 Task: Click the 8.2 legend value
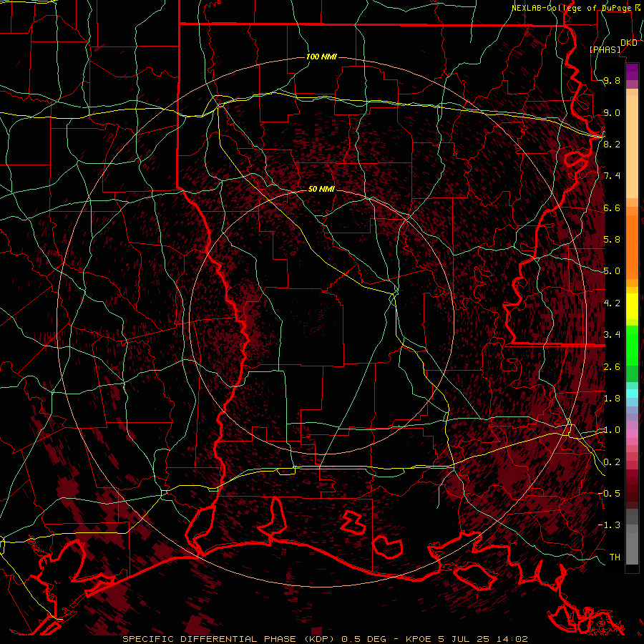click(x=612, y=144)
